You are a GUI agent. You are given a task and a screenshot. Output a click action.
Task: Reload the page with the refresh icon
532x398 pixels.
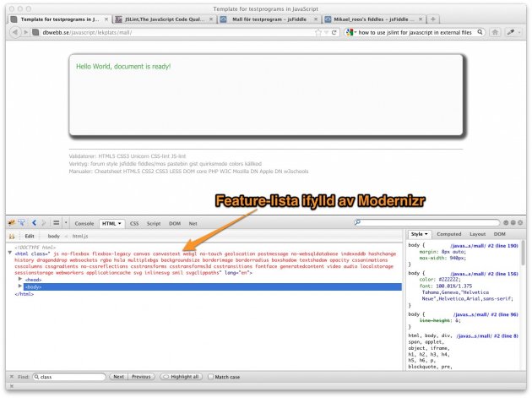pos(334,32)
